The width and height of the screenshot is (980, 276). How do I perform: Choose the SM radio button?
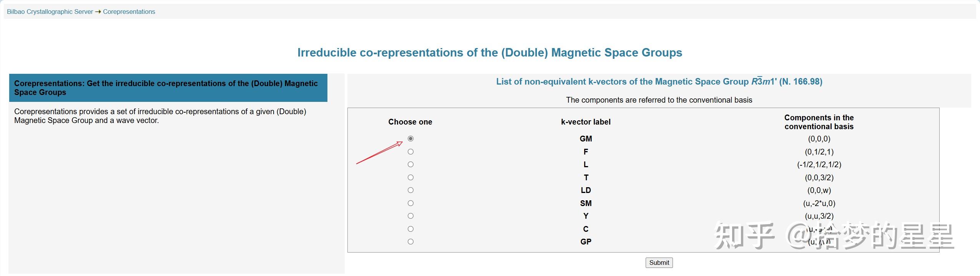tap(410, 203)
